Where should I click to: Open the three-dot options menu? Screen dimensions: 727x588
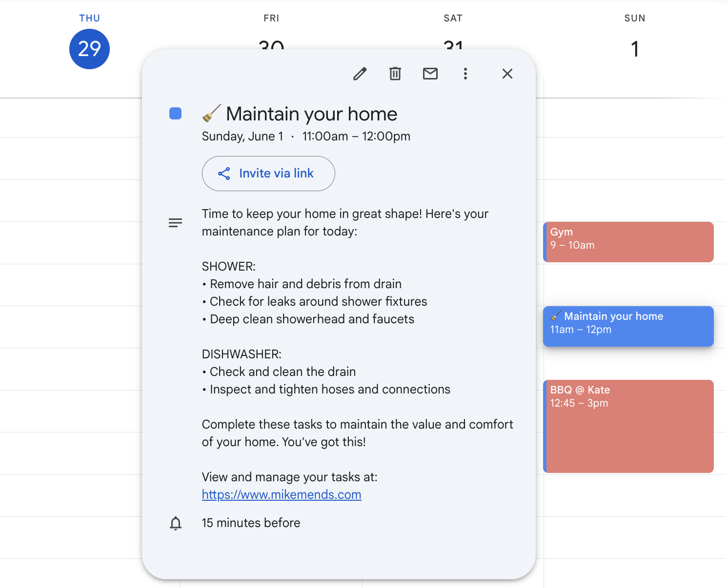pos(465,74)
